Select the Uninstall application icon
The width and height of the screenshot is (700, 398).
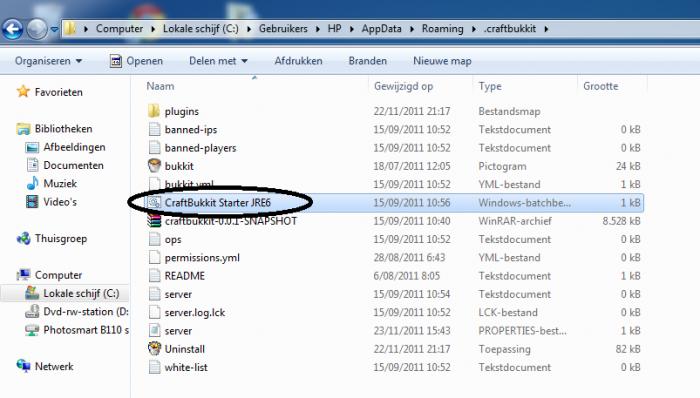coord(154,348)
